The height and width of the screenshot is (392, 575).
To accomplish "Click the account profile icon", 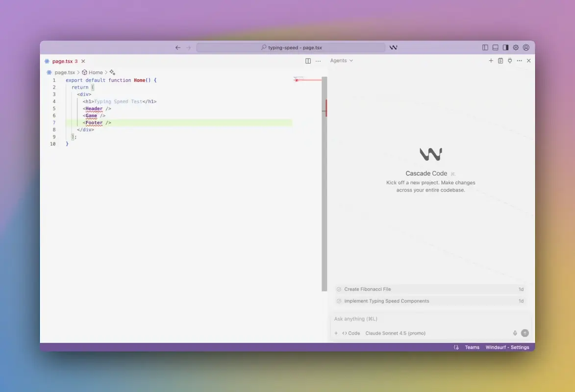I will (x=526, y=48).
